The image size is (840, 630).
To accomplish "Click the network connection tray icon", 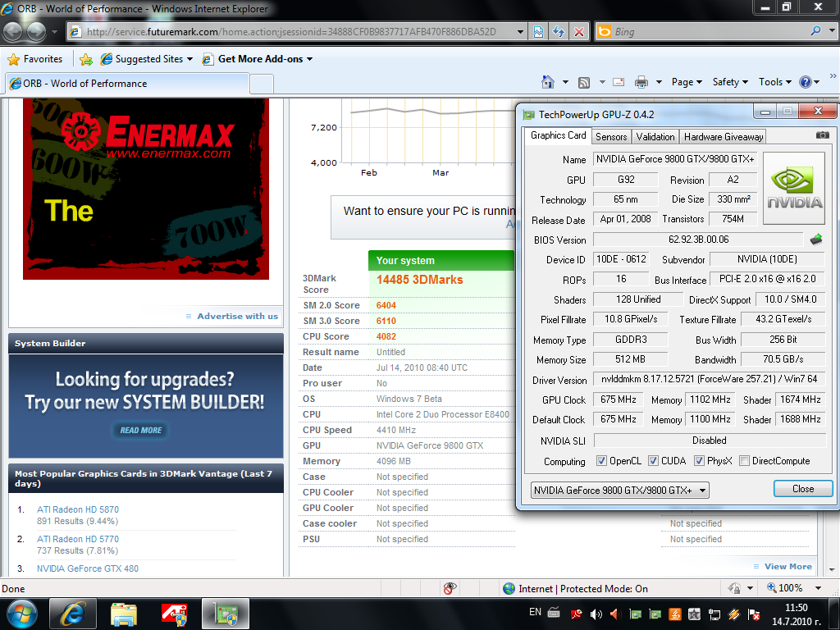I will point(714,614).
